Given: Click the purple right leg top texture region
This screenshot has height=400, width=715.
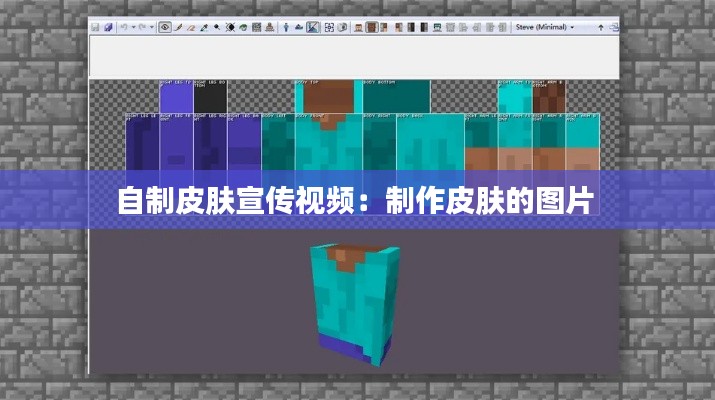Looking at the screenshot, I should pos(176,97).
